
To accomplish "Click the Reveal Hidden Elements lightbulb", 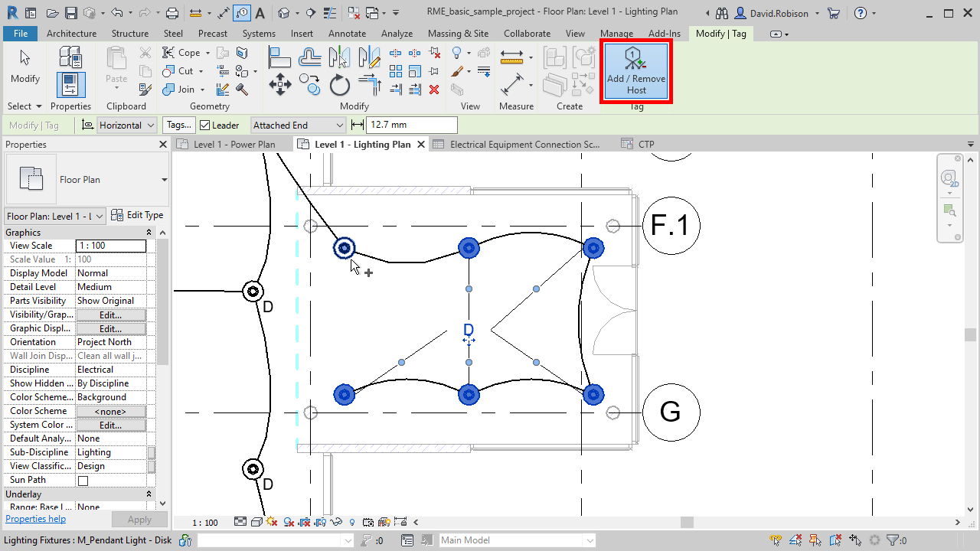I will 351,522.
